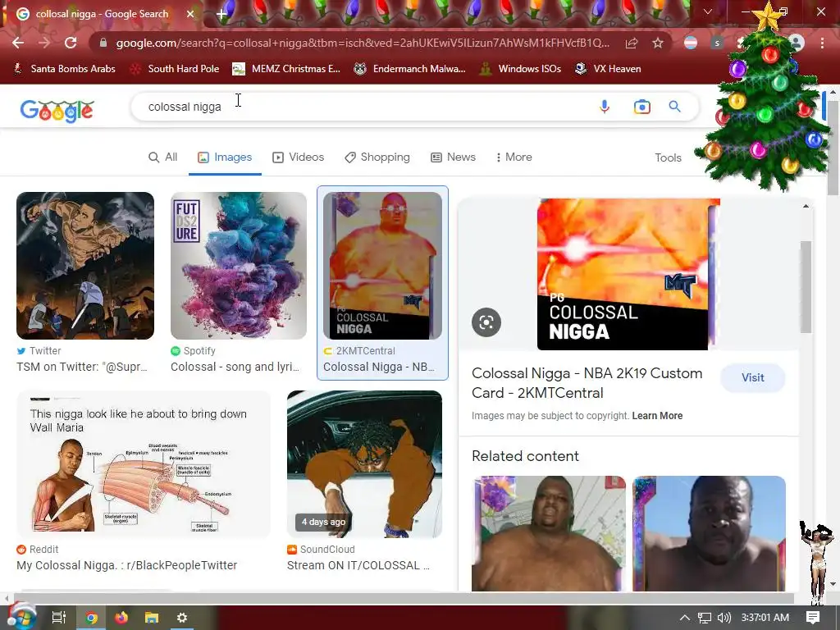Open the tab search chevron
The height and width of the screenshot is (630, 840).
708,11
